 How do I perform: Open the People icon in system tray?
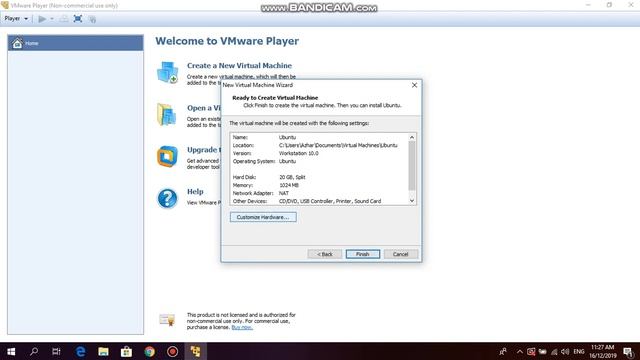(x=503, y=351)
